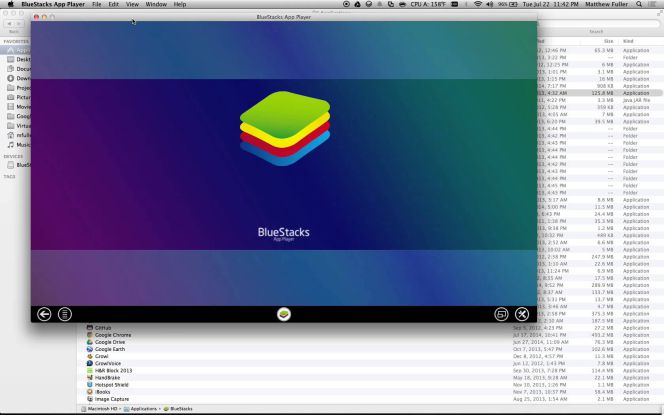The image size is (664, 415).
Task: Open the Apple menu
Action: coord(11,4)
